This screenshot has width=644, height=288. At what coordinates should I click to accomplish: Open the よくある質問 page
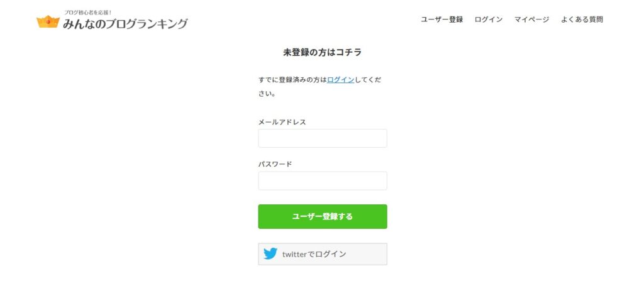pos(582,19)
